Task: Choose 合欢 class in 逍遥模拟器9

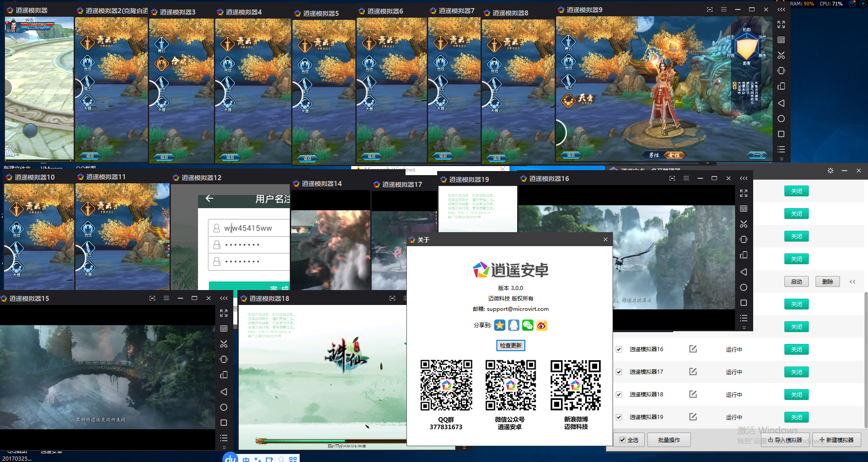Action: (568, 62)
